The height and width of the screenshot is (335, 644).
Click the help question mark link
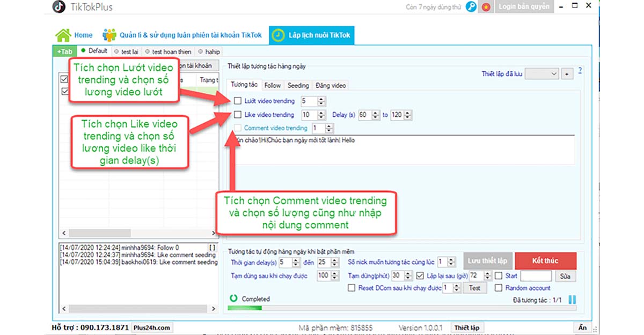pos(580,71)
